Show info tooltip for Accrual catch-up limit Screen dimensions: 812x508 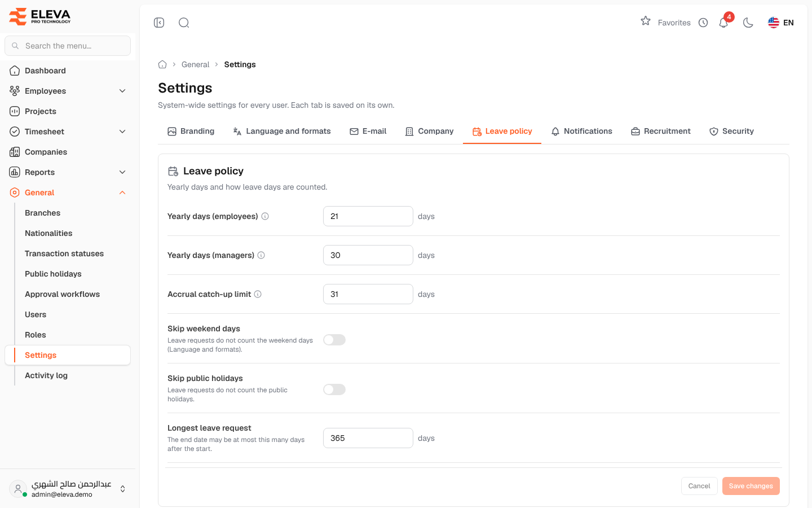(258, 294)
